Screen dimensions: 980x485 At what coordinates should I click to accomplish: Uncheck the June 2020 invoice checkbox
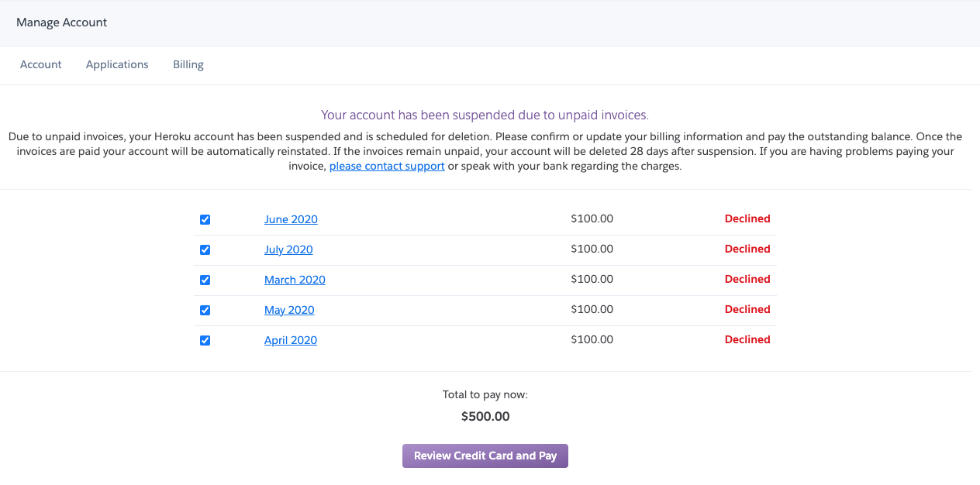click(x=205, y=219)
